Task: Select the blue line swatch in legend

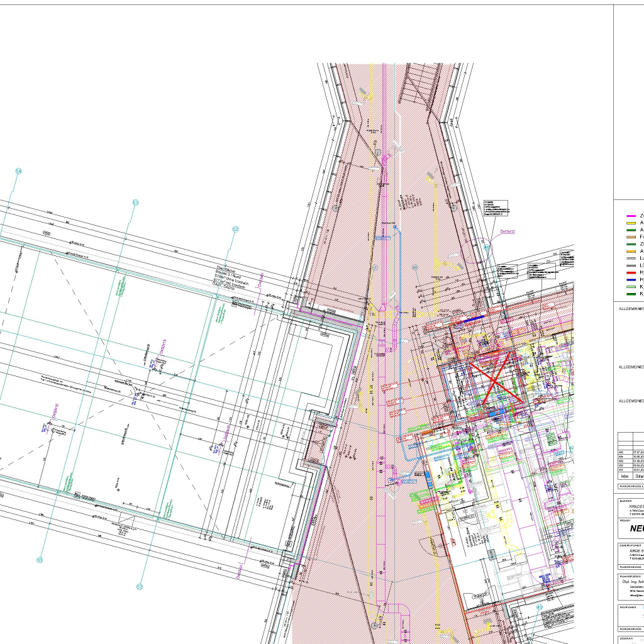Action: 631,279
